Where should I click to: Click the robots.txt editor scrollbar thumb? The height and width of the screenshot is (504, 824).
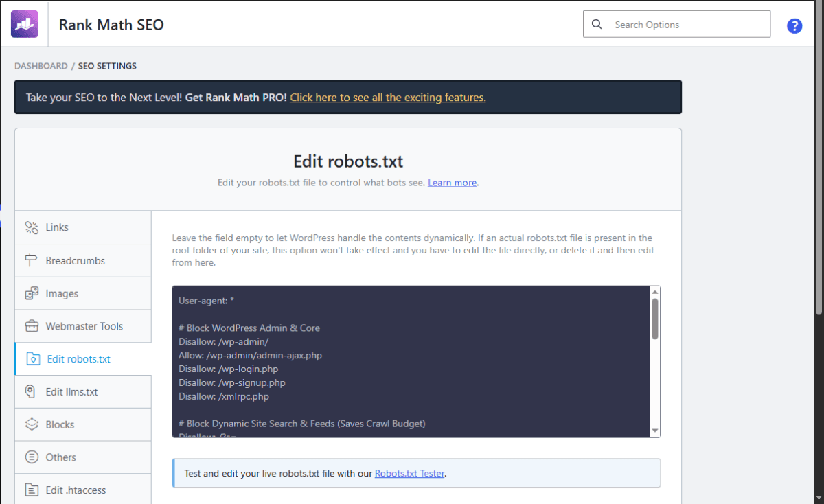[x=655, y=319]
